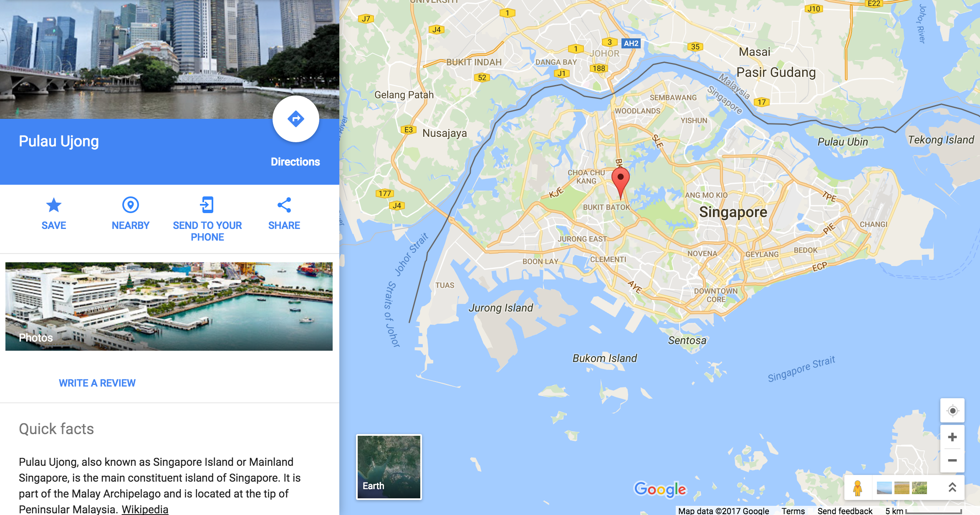Toggle the 5 km map scale bar

924,511
